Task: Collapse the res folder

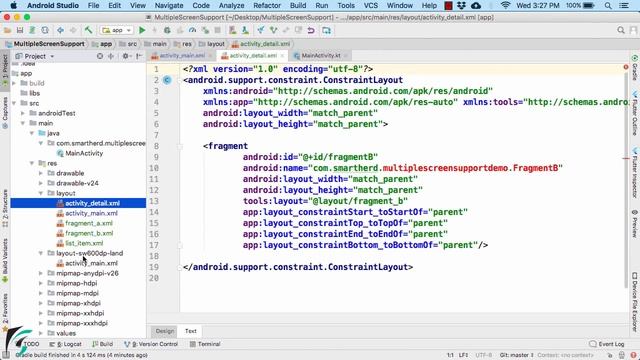Action: (32, 163)
